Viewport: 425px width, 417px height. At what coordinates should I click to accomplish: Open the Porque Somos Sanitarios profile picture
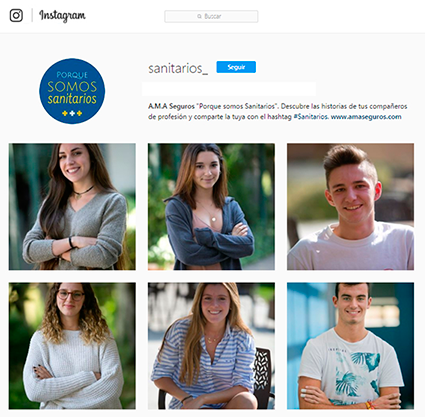click(x=72, y=91)
